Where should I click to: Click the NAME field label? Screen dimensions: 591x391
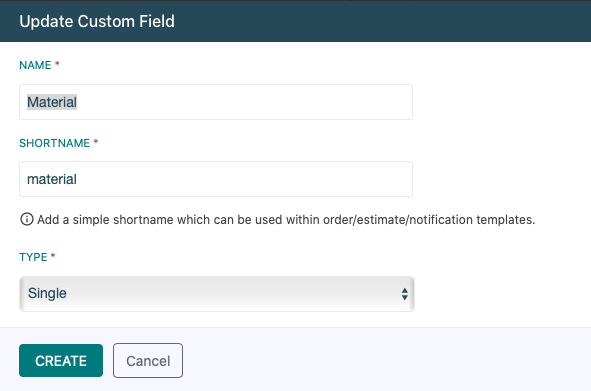pos(35,65)
